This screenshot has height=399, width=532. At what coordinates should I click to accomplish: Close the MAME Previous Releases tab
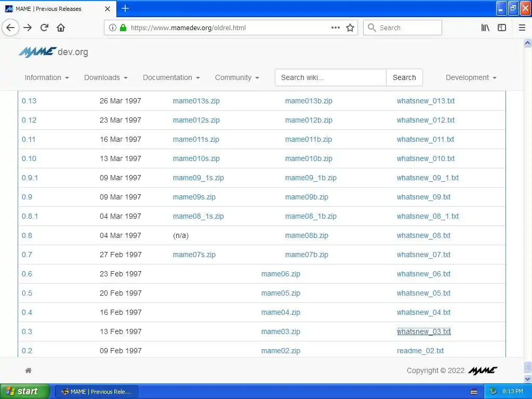pos(108,9)
